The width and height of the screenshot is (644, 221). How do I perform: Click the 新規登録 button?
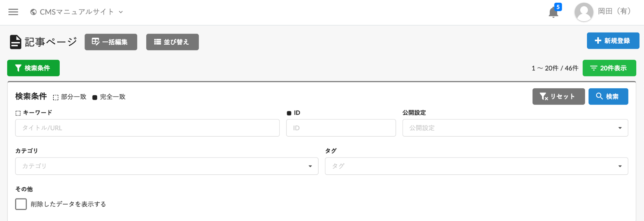coord(613,41)
